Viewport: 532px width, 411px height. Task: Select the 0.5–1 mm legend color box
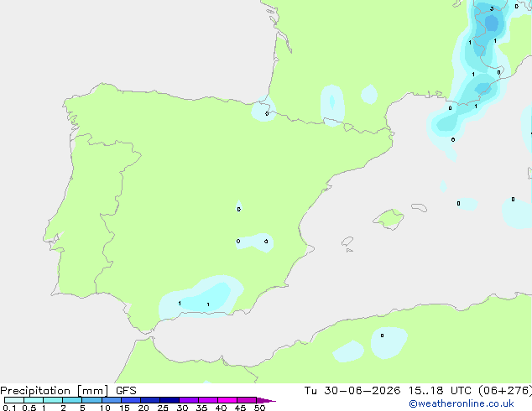pyautogui.click(x=34, y=400)
